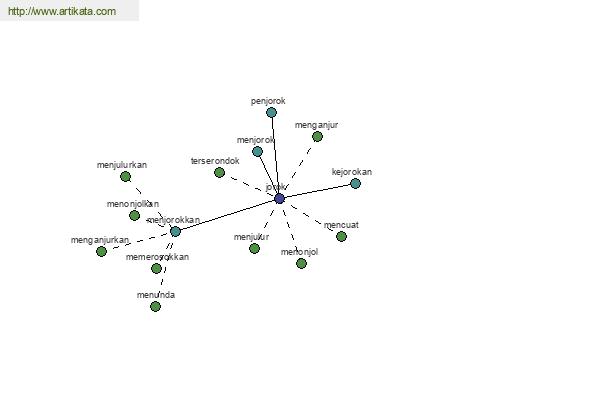600x400 pixels.
Task: Click the penjorok node circle
Action: pyautogui.click(x=271, y=113)
